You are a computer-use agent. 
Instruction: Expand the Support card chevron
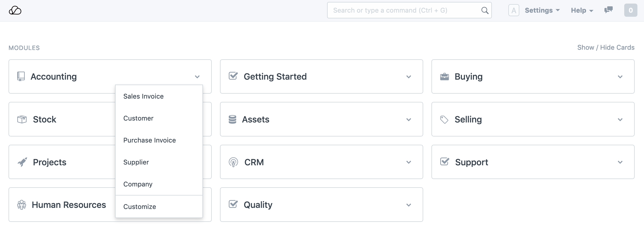(x=620, y=162)
